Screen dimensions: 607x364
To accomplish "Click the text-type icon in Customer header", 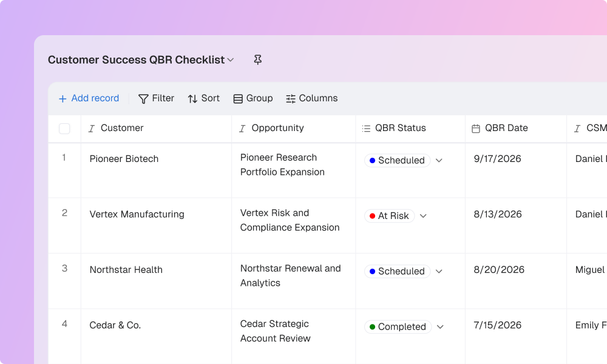I will click(92, 129).
